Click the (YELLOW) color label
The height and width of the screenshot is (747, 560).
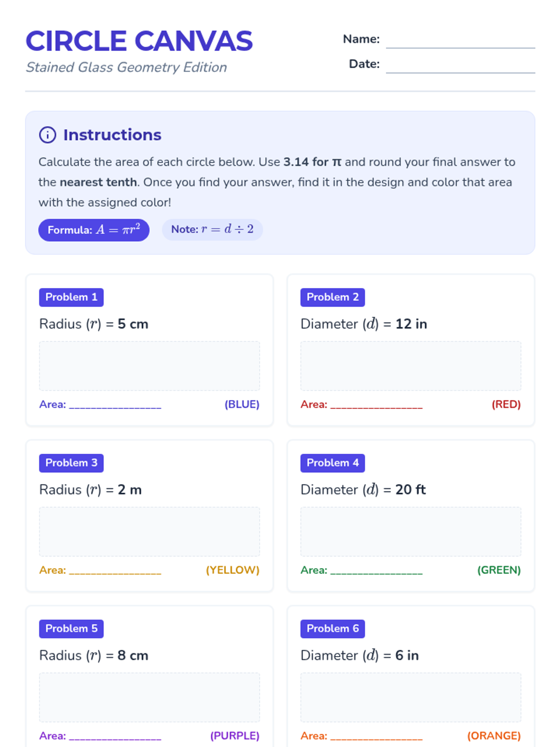pos(232,570)
